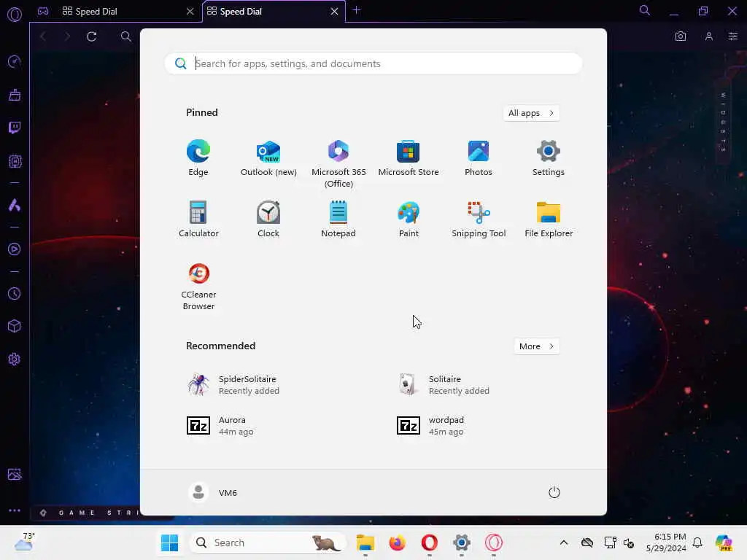Reload the page in Opera
Image resolution: width=747 pixels, height=560 pixels.
91,36
